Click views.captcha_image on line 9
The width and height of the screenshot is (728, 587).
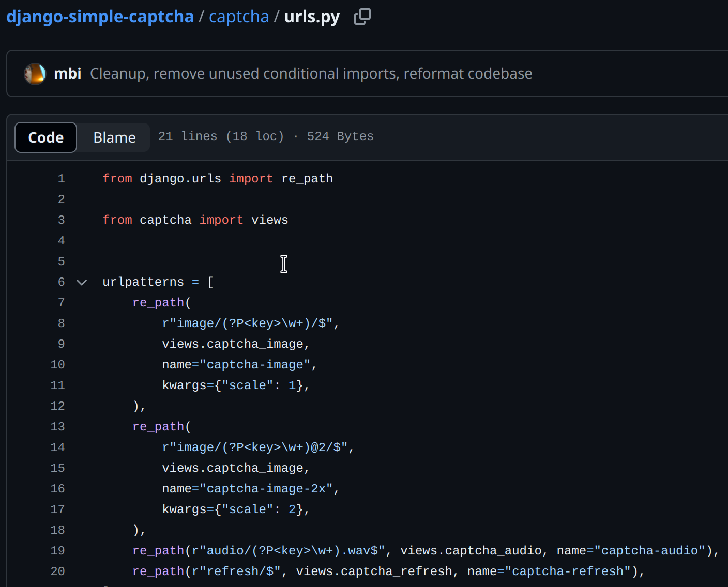pyautogui.click(x=233, y=344)
